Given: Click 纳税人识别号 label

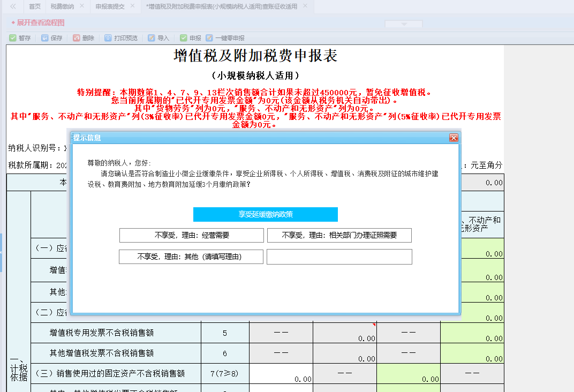Looking at the screenshot, I should click(x=34, y=148).
